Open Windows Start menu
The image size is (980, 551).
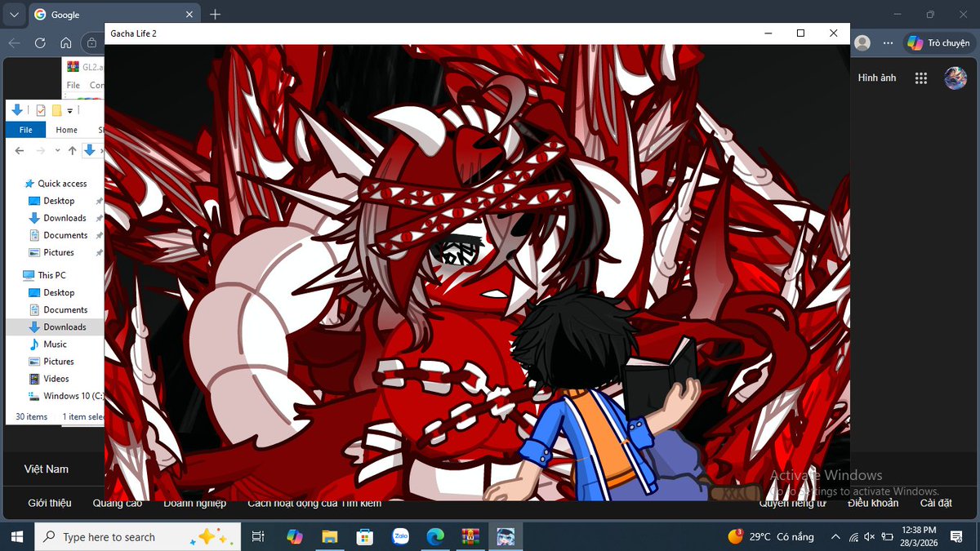click(16, 536)
